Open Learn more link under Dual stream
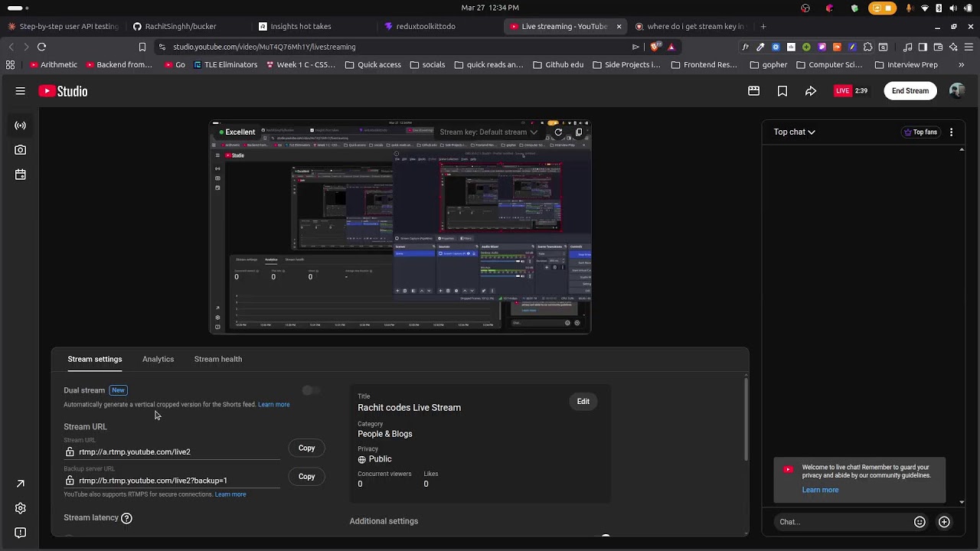 (x=273, y=405)
